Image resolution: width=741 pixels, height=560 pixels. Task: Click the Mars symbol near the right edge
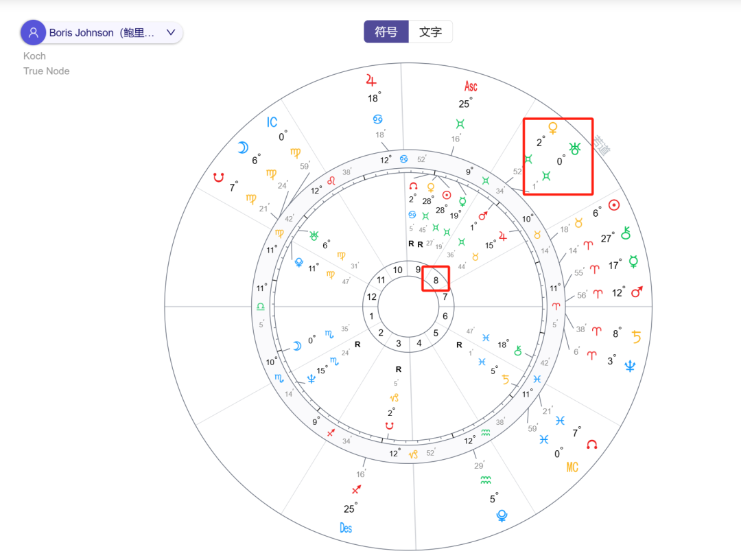[x=636, y=291]
